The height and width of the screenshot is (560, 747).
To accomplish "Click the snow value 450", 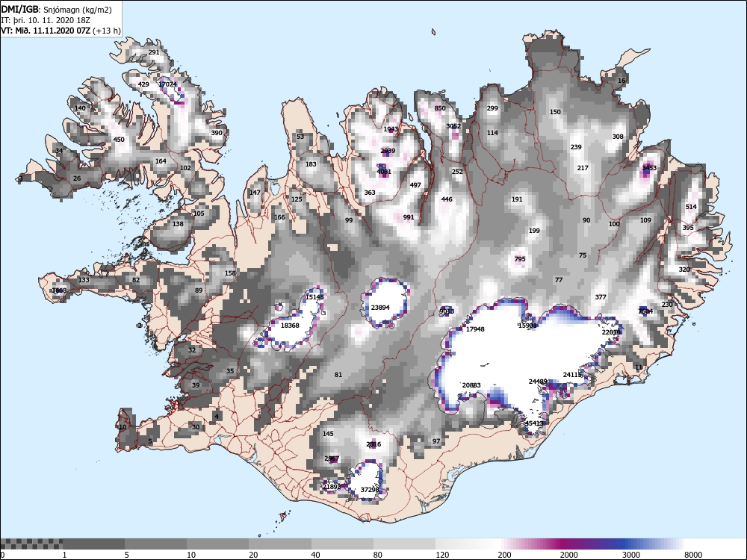I will pyautogui.click(x=119, y=140).
